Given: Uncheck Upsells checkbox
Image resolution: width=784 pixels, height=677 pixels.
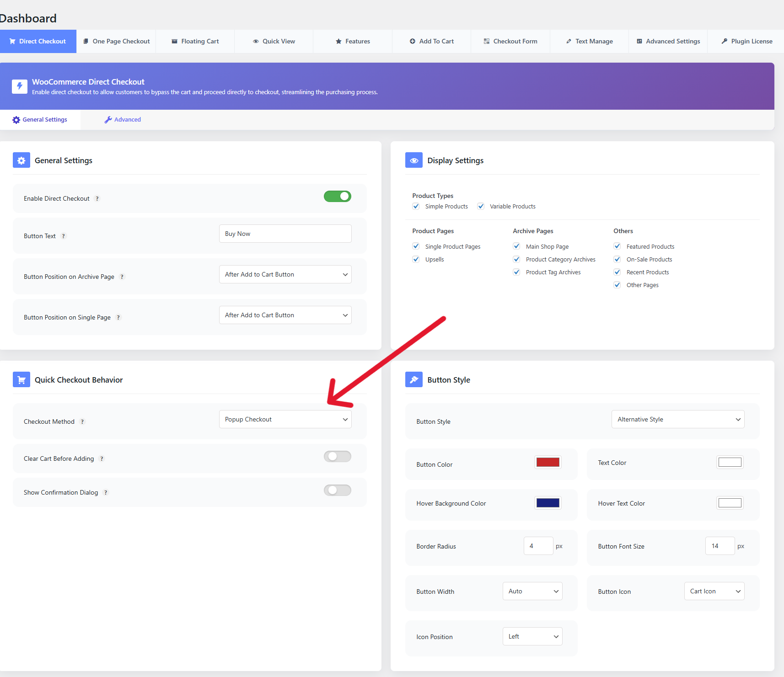Looking at the screenshot, I should [416, 259].
